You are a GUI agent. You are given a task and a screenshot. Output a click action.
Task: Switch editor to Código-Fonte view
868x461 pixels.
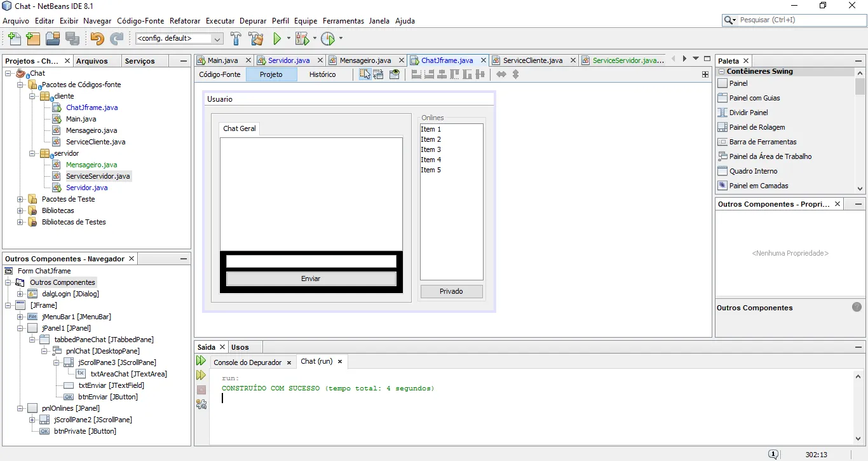tap(220, 74)
